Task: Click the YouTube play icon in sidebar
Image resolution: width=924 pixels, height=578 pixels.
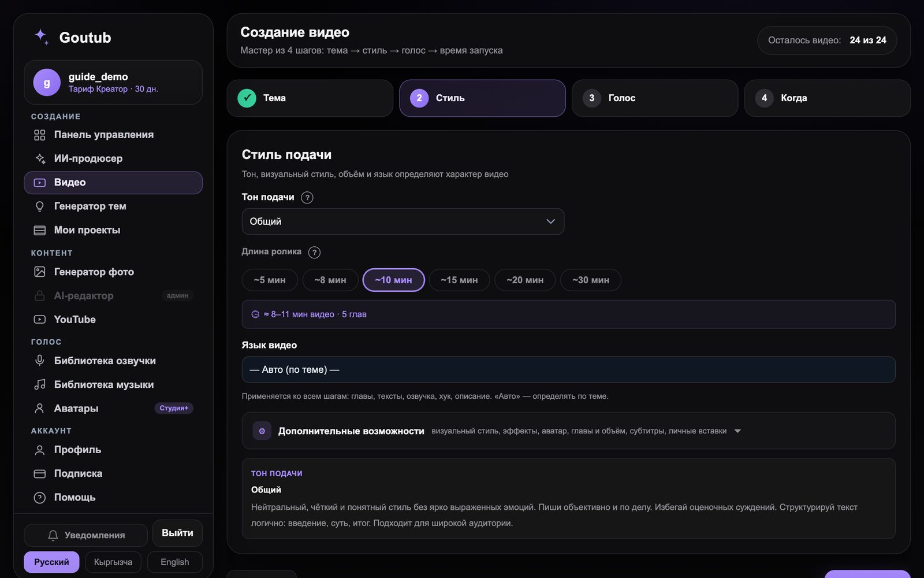Action: pyautogui.click(x=39, y=319)
